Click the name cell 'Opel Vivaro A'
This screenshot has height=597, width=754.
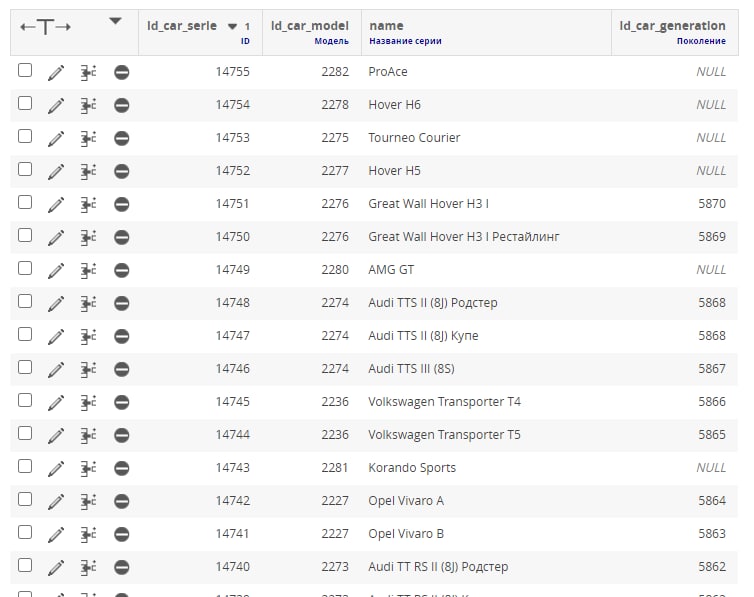tap(406, 501)
